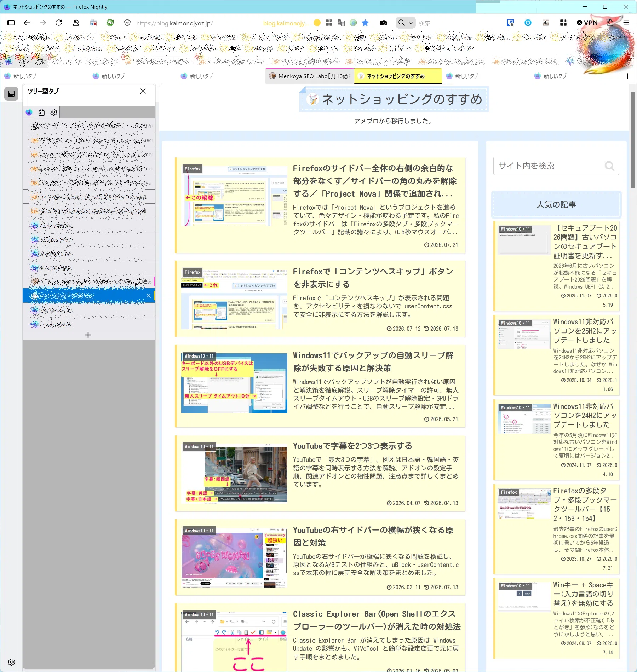Switch to the Menkoya SEO Labo tab
The image size is (637, 672).
(310, 76)
